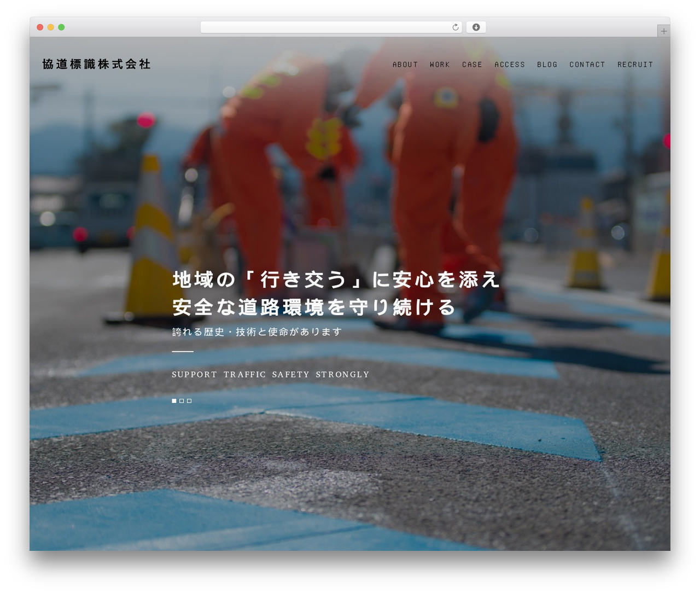Add a new browser tab
This screenshot has width=700, height=593.
coord(663,31)
